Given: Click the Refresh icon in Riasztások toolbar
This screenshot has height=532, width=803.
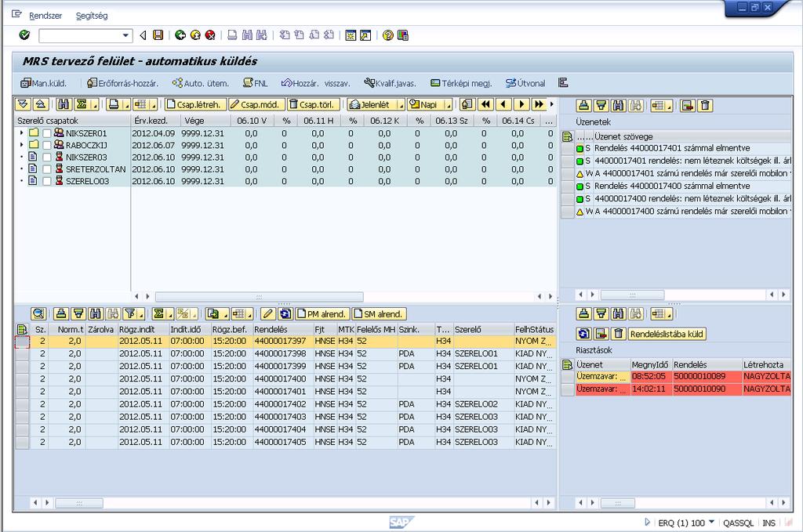Looking at the screenshot, I should [583, 334].
